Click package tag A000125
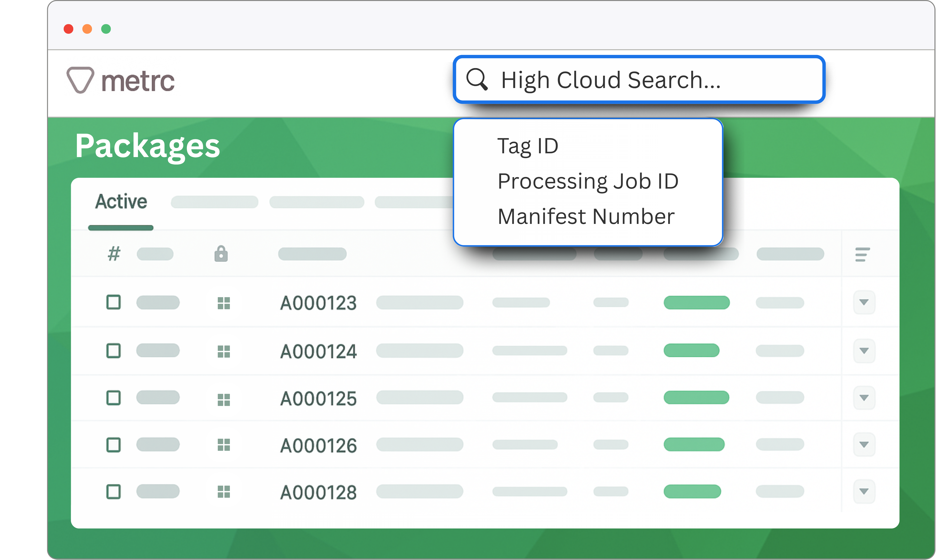The width and height of the screenshot is (936, 560). click(318, 399)
